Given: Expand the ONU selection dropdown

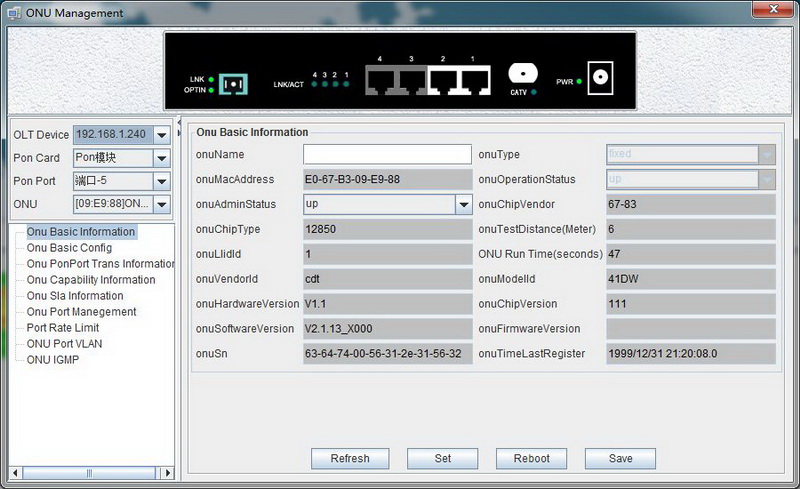Looking at the screenshot, I should tap(161, 204).
